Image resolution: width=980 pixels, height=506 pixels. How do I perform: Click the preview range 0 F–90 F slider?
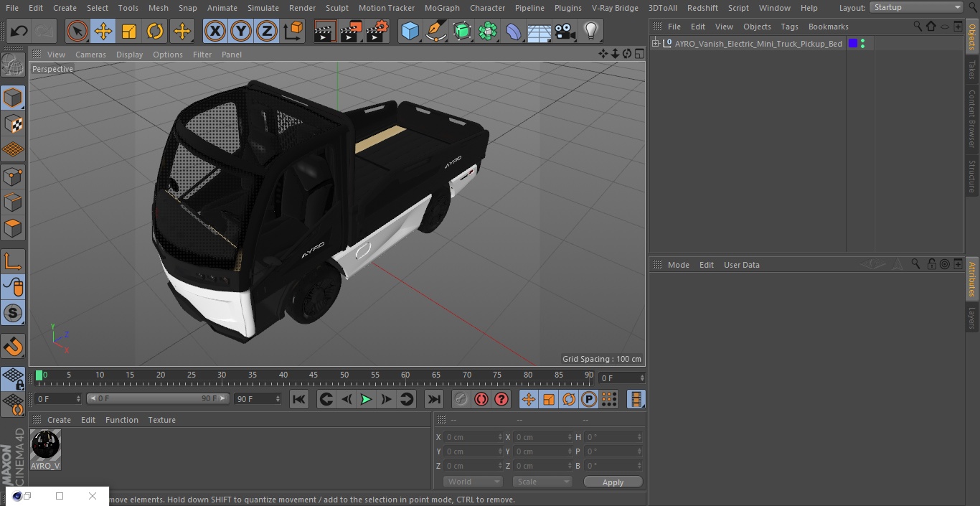tap(158, 398)
